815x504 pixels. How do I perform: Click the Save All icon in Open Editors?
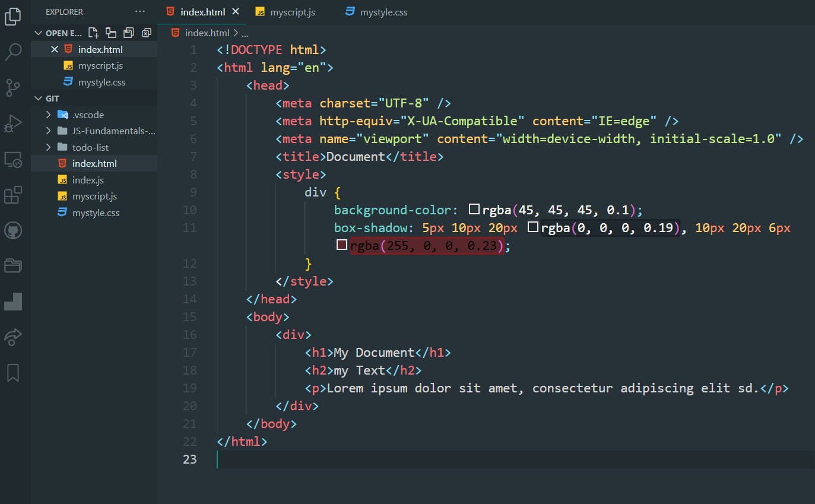click(129, 33)
